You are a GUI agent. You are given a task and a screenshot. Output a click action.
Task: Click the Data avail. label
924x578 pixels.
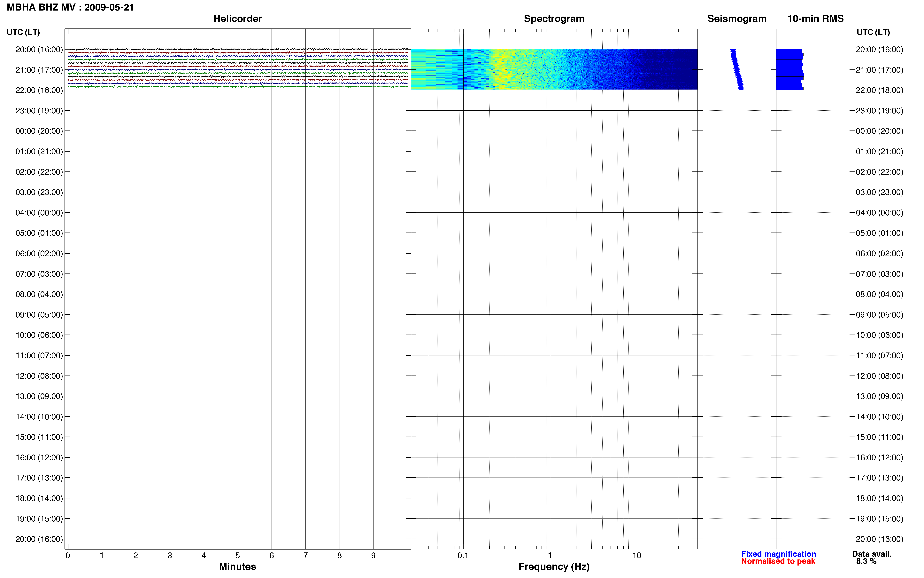(x=872, y=554)
